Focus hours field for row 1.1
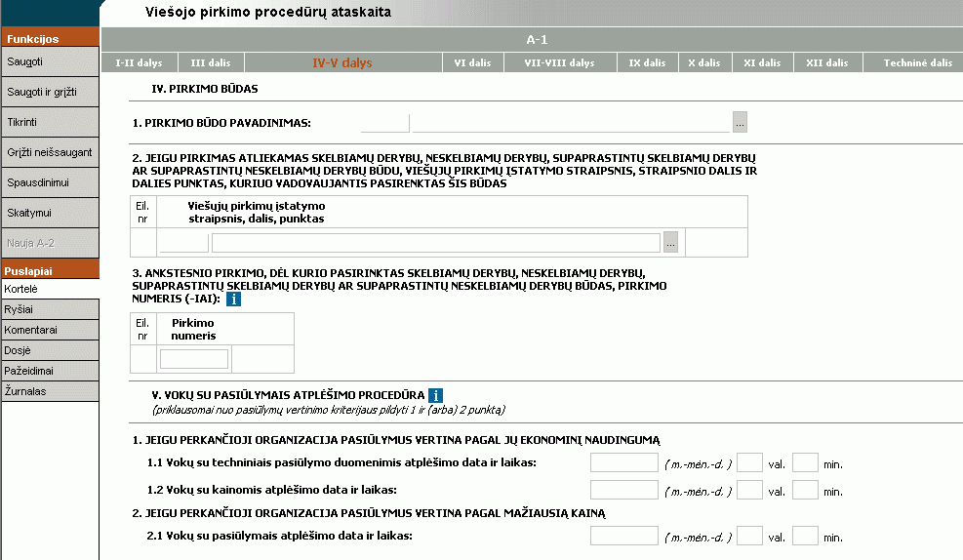The width and height of the screenshot is (963, 560). coord(749,462)
